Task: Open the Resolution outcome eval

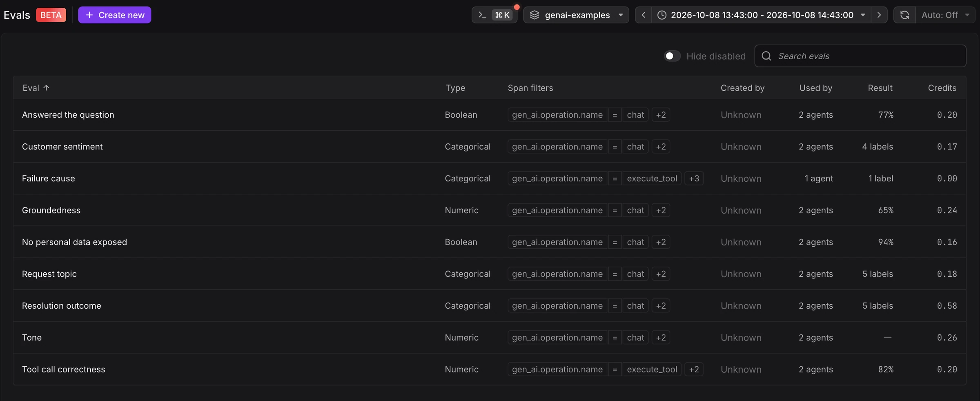Action: pos(62,306)
